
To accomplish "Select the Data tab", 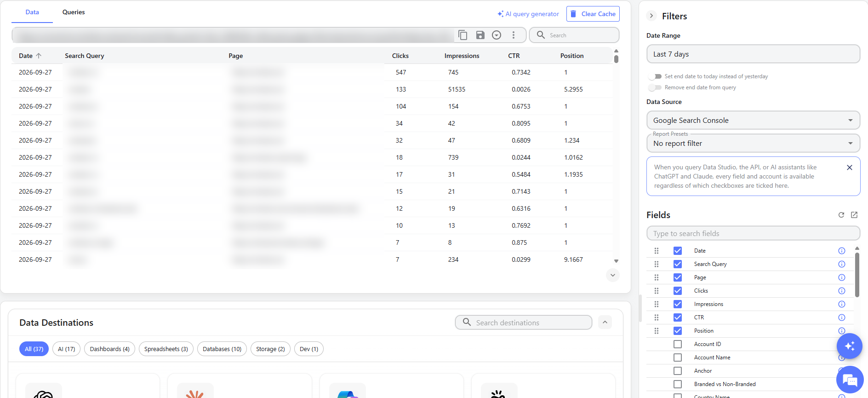I will 32,12.
